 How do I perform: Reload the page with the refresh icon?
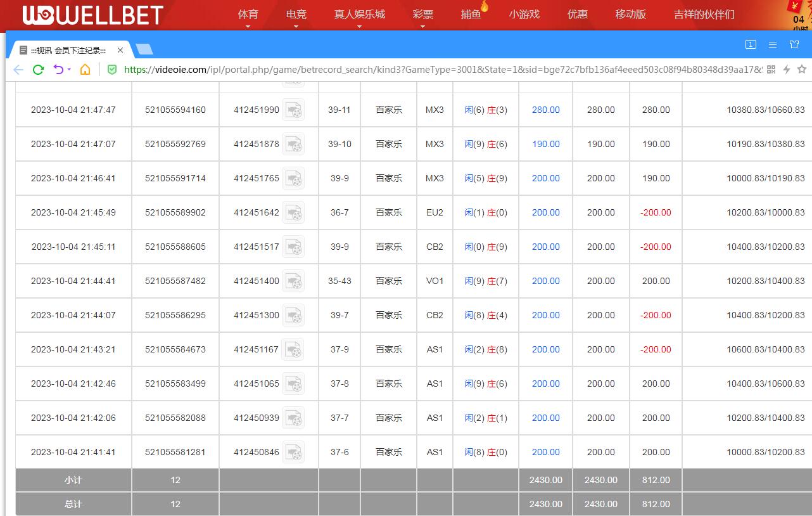click(38, 70)
